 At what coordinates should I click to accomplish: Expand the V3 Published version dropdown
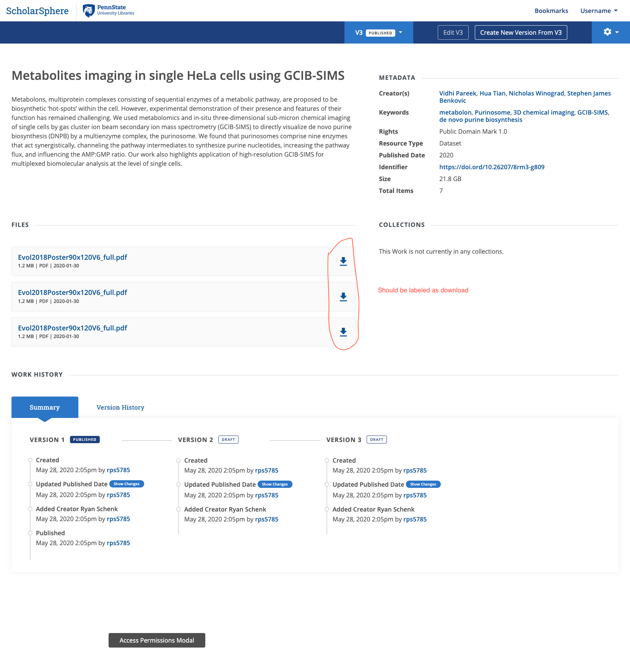pos(400,32)
